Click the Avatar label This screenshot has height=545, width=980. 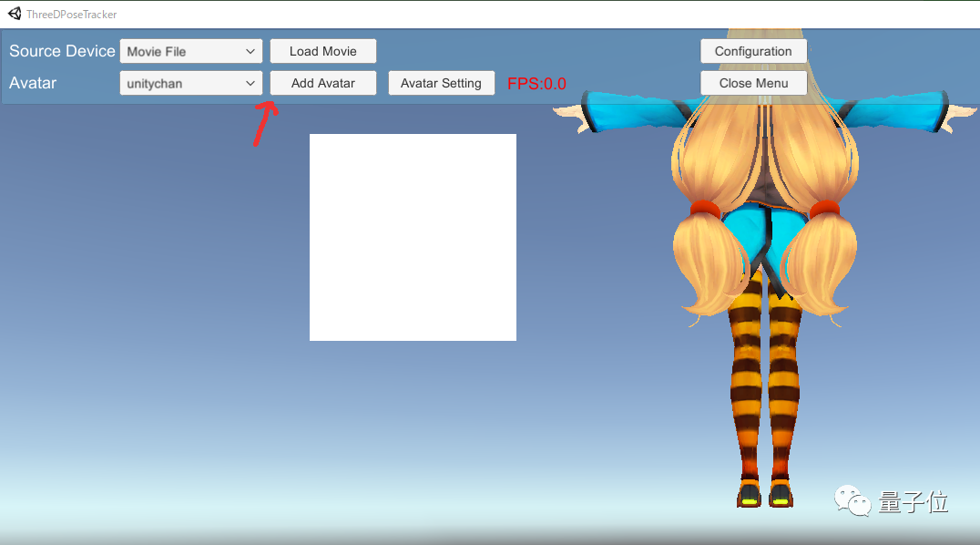click(33, 83)
